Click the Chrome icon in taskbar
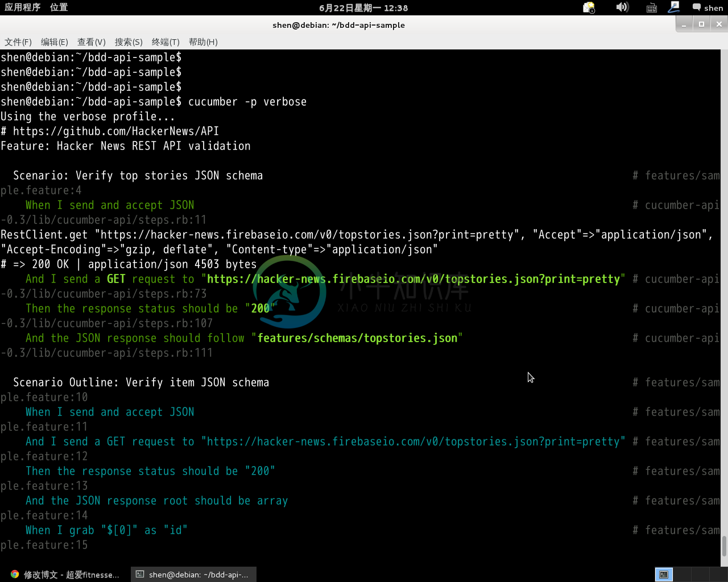 tap(15, 575)
